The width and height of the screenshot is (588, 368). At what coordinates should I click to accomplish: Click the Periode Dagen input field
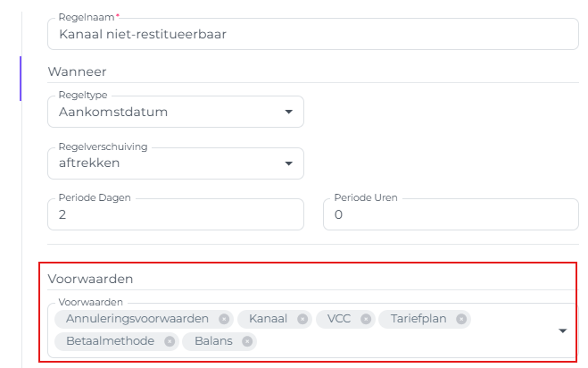point(175,215)
